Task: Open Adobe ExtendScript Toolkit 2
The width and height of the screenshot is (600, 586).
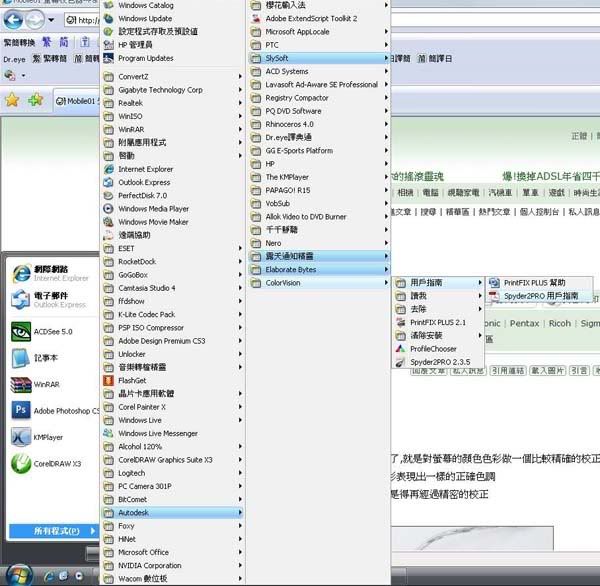Action: (x=319, y=18)
